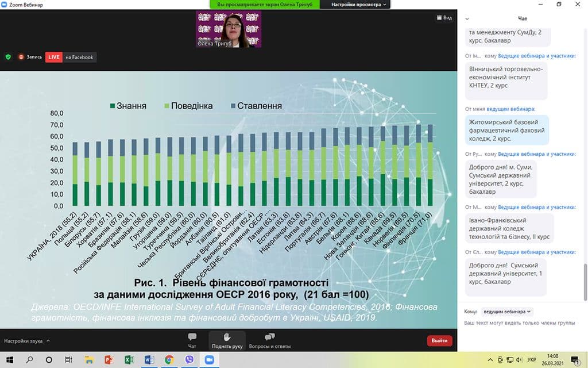Click the red Выйти button
This screenshot has height=368, width=588.
[x=439, y=340]
